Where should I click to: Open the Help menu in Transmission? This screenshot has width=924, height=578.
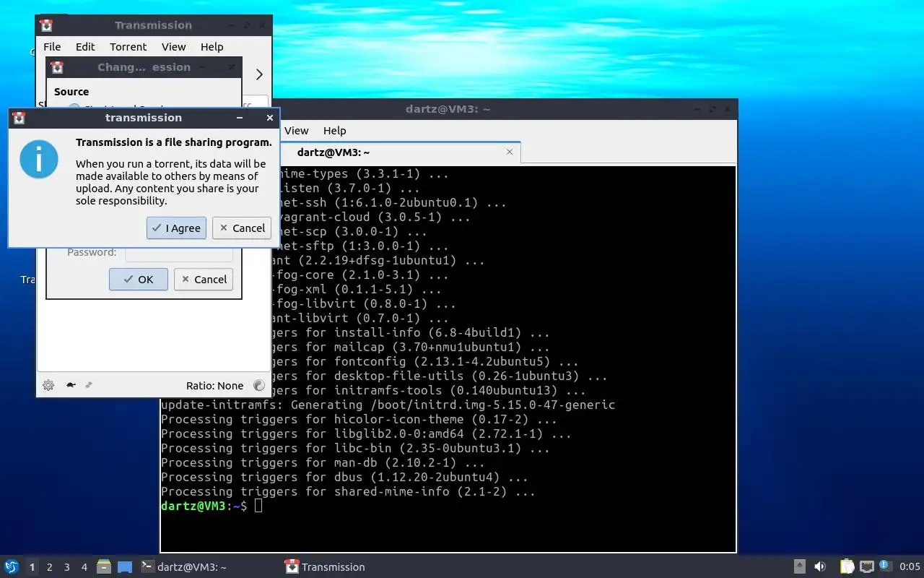point(212,46)
